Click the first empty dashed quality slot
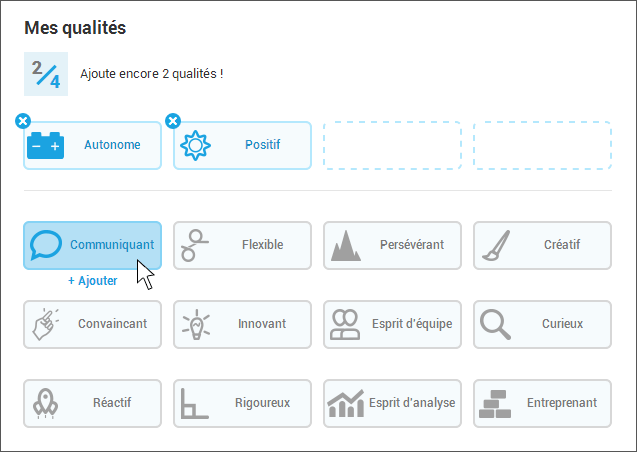 392,145
